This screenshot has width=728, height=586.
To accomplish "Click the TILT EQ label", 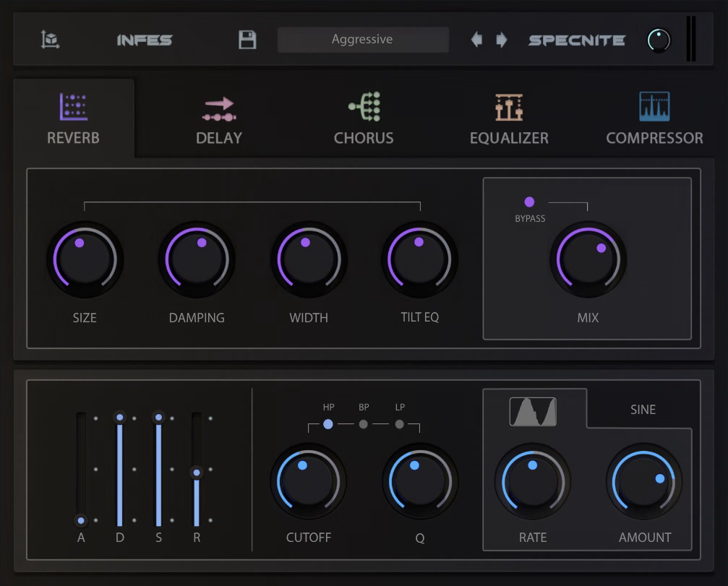I will [420, 317].
